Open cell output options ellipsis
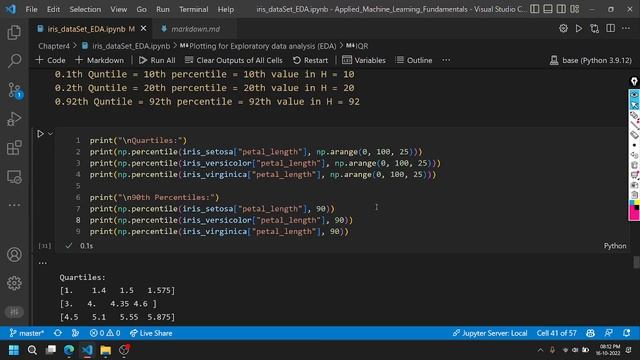This screenshot has height=360, width=640. tap(42, 263)
